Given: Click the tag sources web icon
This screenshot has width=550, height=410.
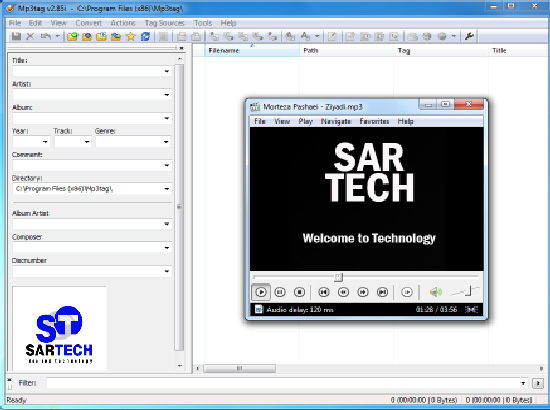Looking at the screenshot, I should pyautogui.click(x=442, y=36).
